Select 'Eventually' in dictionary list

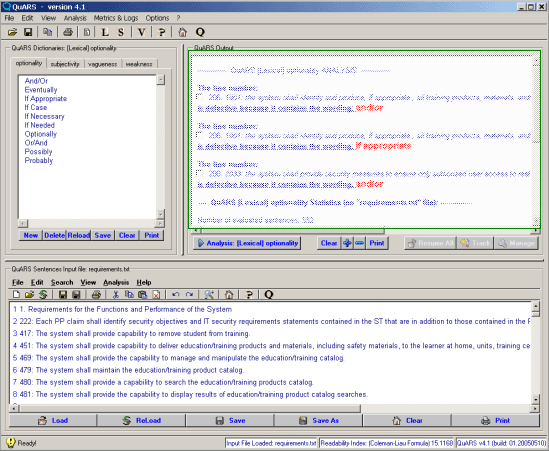[x=41, y=90]
